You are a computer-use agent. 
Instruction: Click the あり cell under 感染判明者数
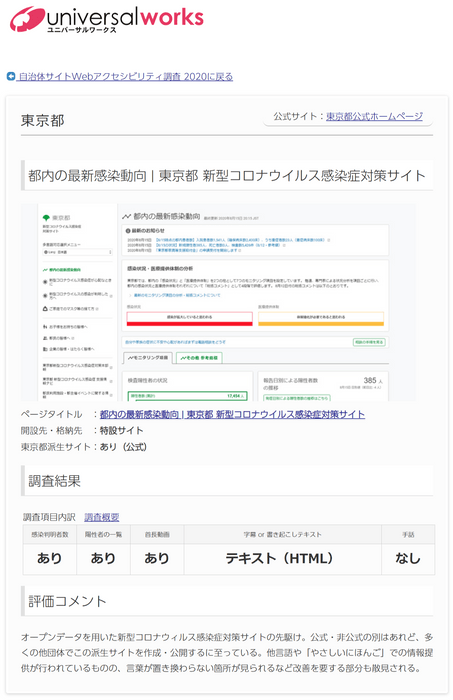(50, 558)
